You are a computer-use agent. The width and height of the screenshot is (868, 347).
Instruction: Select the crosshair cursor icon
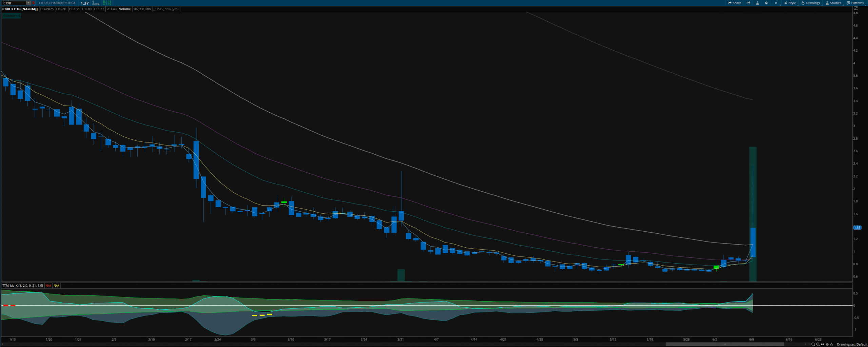click(x=827, y=344)
